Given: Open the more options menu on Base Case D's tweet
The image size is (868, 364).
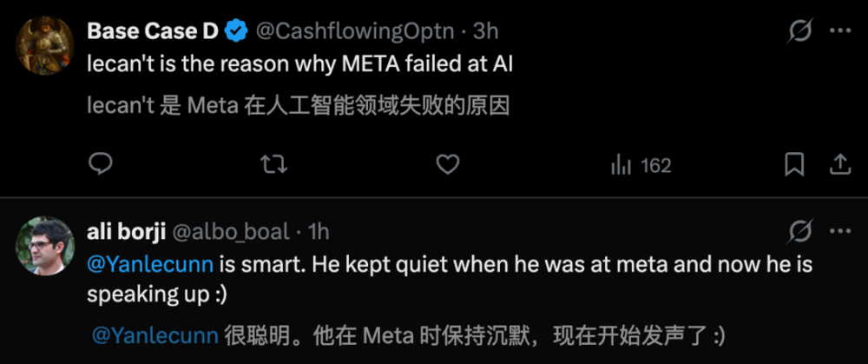Looking at the screenshot, I should click(840, 32).
